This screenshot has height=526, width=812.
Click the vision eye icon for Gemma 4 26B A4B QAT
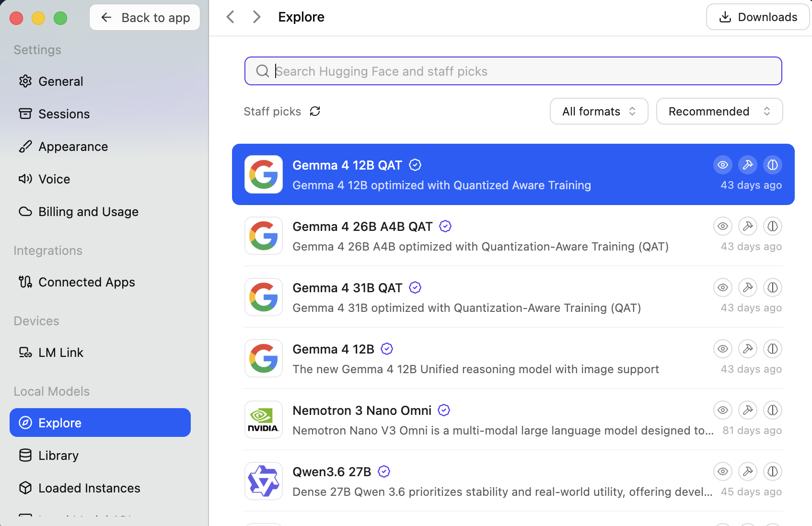pyautogui.click(x=723, y=226)
